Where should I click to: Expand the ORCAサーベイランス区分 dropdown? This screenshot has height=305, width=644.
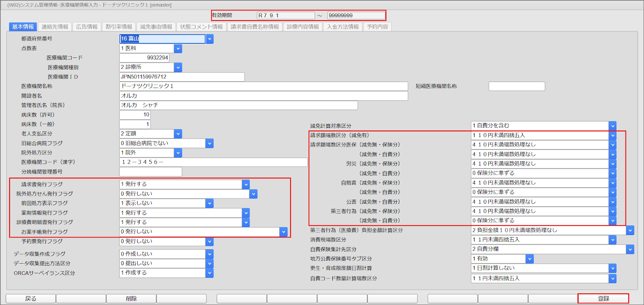coord(210,273)
